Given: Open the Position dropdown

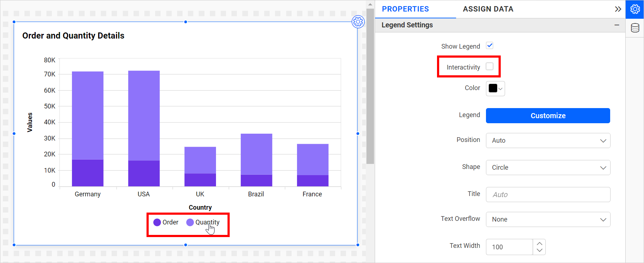Looking at the screenshot, I should [548, 141].
